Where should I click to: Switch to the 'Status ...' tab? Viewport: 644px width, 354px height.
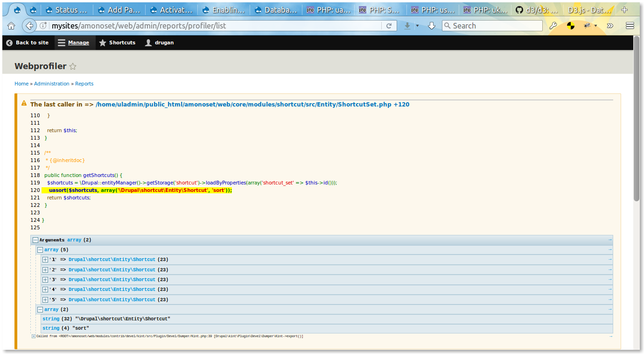click(x=66, y=10)
